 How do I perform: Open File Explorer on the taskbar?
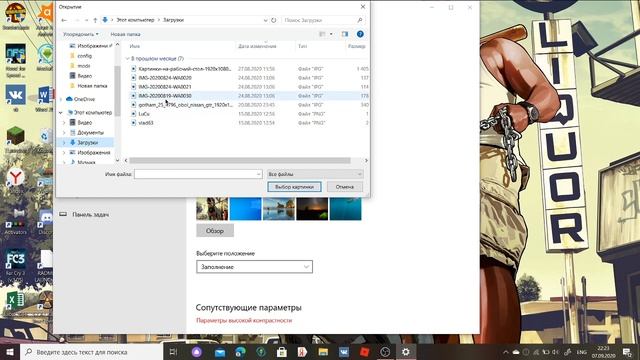click(323, 352)
